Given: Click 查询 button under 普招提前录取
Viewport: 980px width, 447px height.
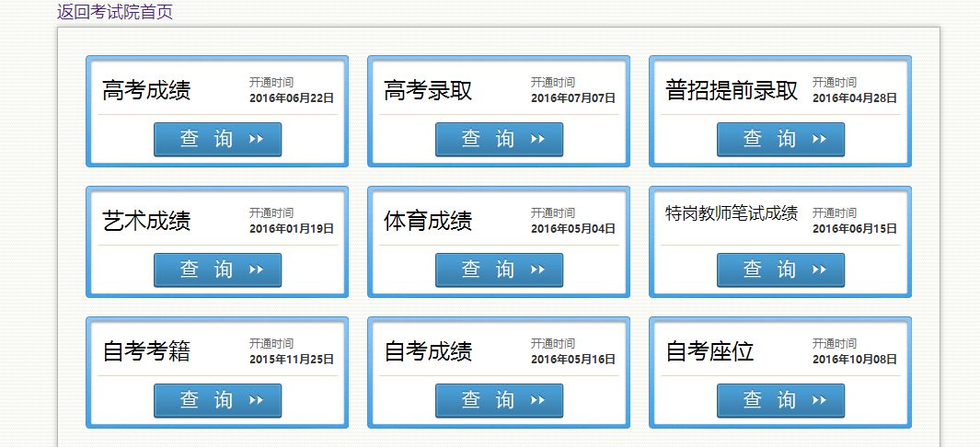Looking at the screenshot, I should click(780, 139).
